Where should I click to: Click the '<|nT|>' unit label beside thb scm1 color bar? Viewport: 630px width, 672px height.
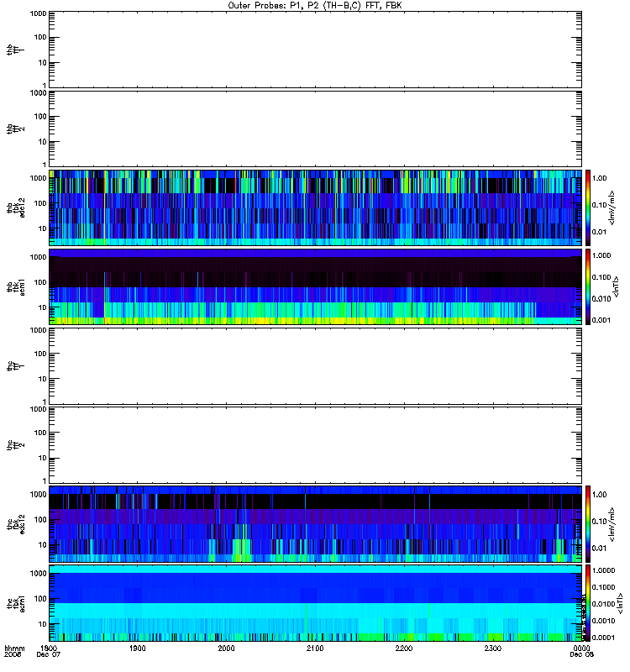(617, 286)
